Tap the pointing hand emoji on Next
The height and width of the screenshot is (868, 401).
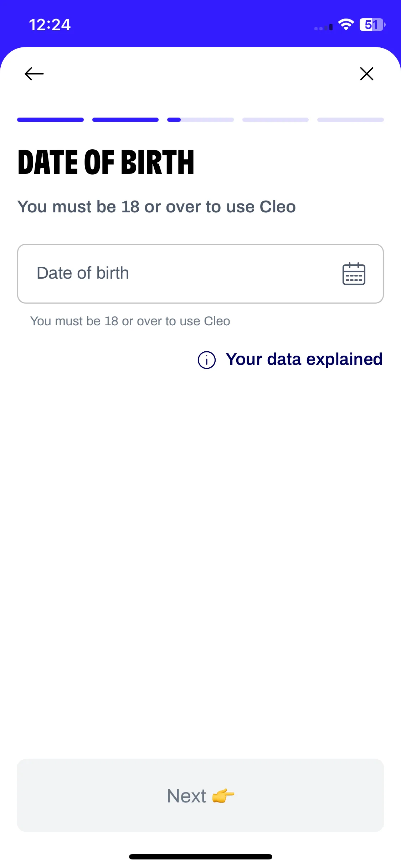click(223, 796)
